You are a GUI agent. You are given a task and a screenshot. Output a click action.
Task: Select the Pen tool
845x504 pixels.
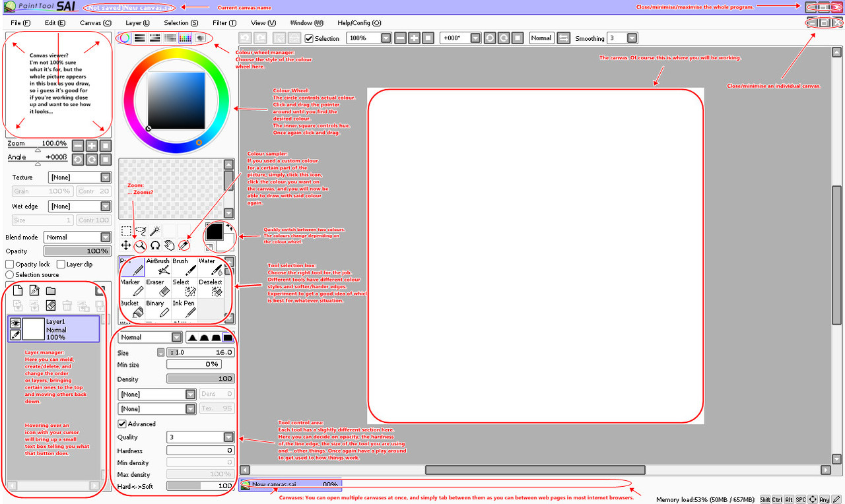(x=132, y=267)
